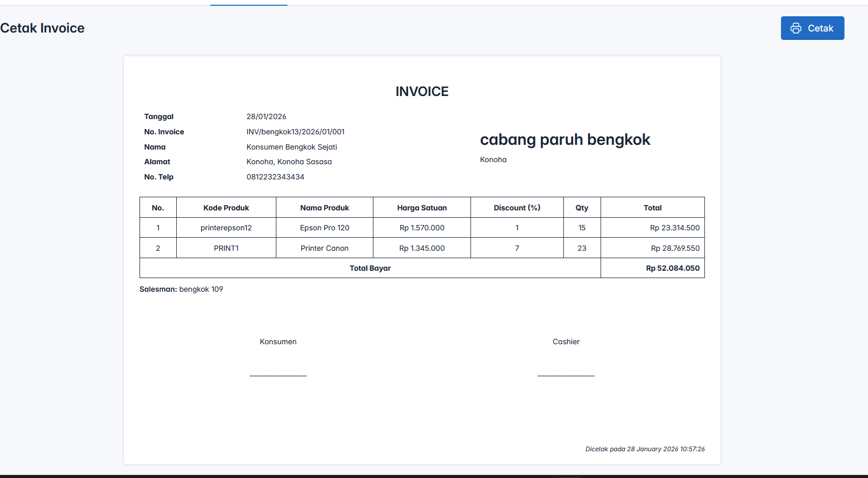Select product name Printer Canon
The width and height of the screenshot is (868, 478).
click(325, 248)
